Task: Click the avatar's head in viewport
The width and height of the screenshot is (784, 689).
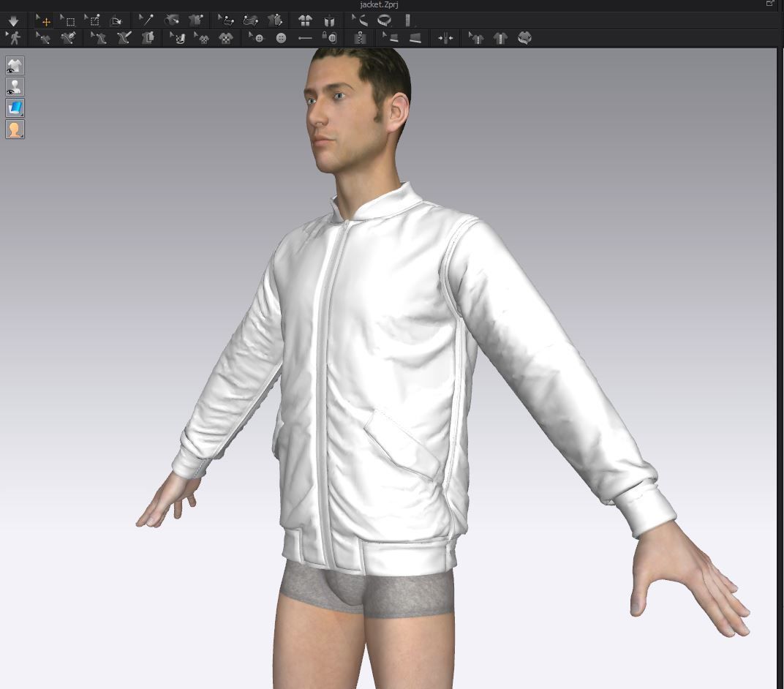Action: point(358,113)
